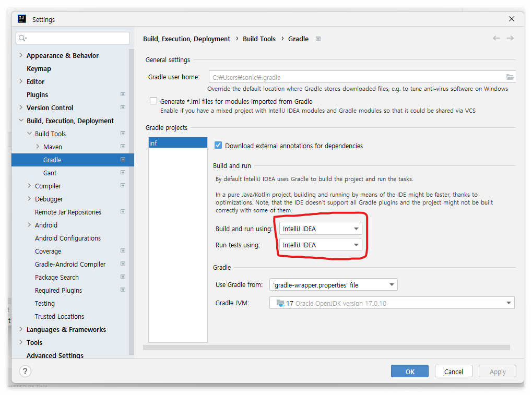
Task: Select Android Configurations settings
Action: tap(68, 238)
